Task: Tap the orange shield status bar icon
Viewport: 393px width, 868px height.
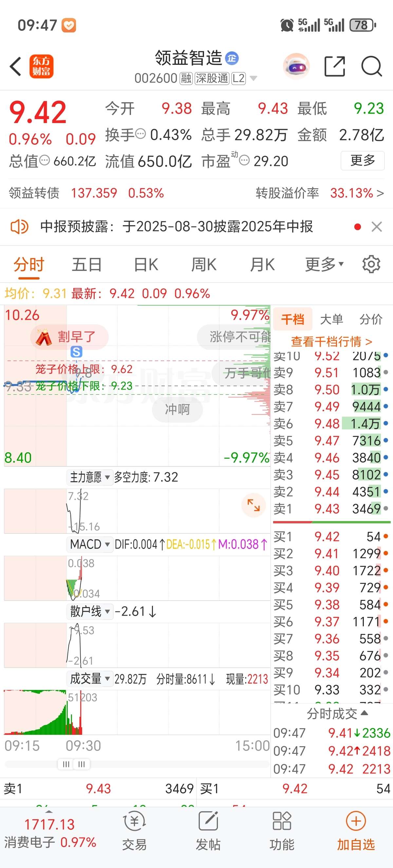Action: click(x=69, y=25)
